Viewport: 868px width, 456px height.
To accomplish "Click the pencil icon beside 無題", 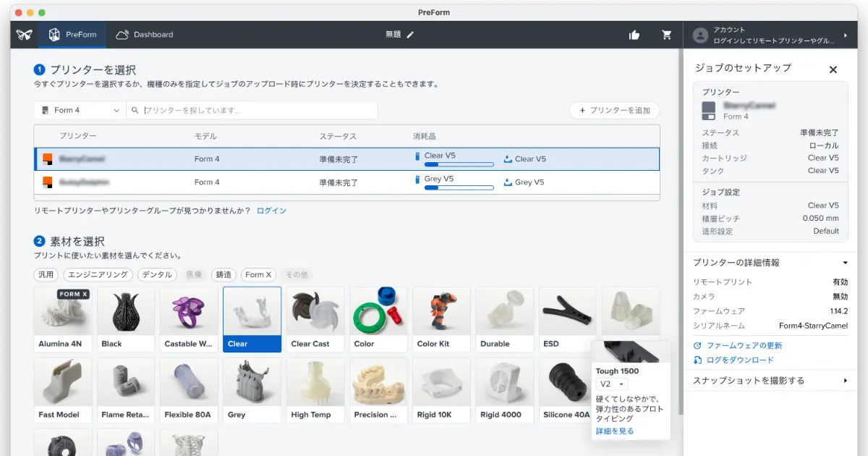I will tap(411, 34).
